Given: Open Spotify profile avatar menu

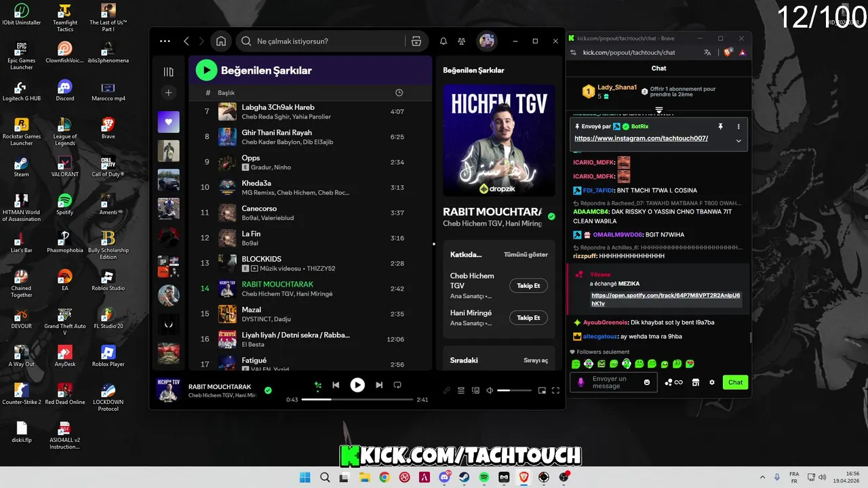Looking at the screenshot, I should coord(487,41).
